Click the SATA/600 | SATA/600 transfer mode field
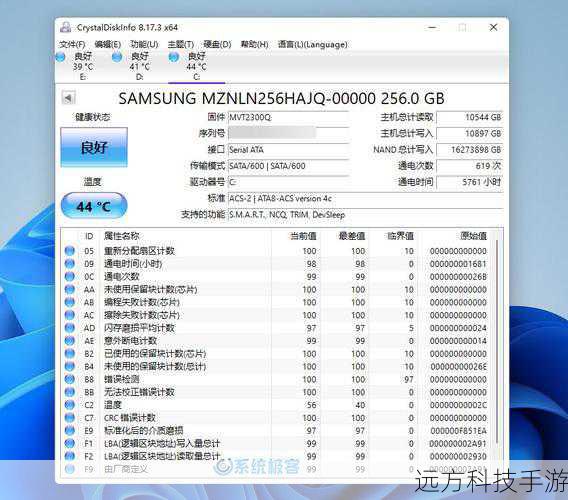 point(288,166)
